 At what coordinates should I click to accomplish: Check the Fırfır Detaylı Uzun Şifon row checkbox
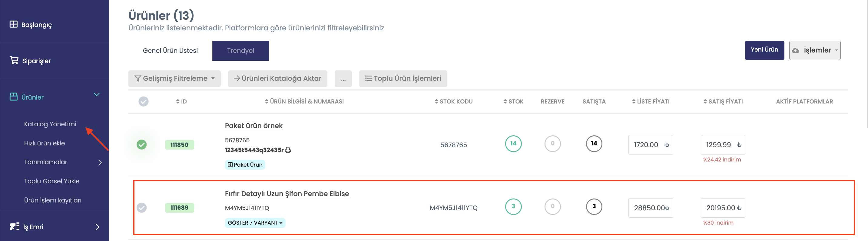click(141, 208)
